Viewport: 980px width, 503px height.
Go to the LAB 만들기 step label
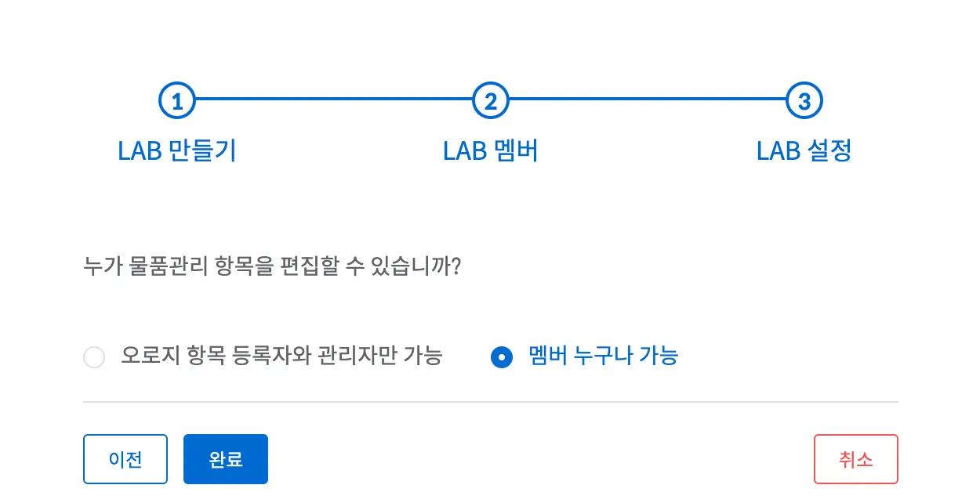tap(177, 151)
